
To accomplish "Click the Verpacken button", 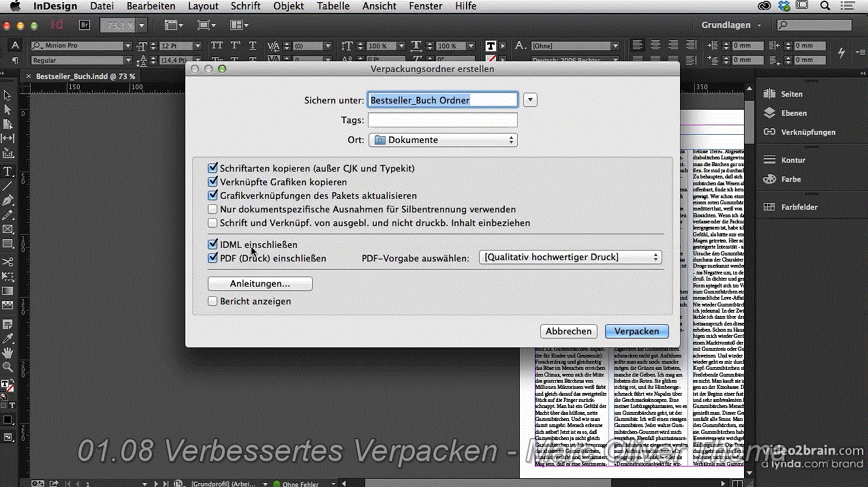I will tap(637, 331).
